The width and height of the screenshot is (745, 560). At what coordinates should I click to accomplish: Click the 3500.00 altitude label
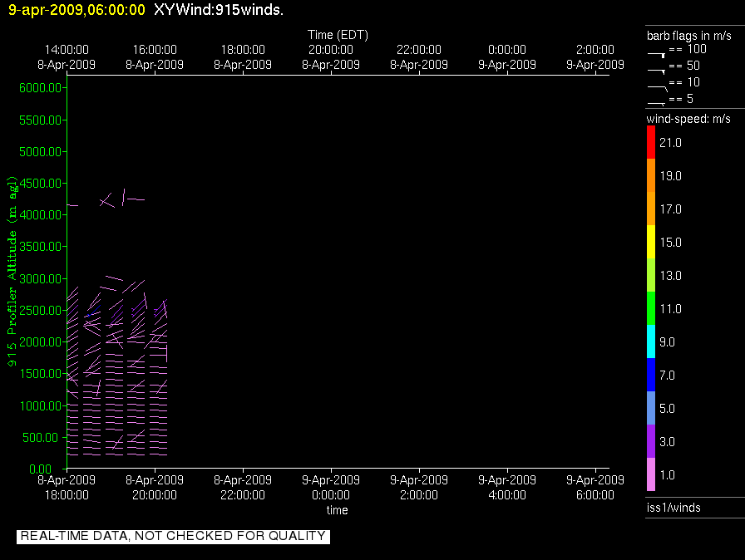point(41,246)
